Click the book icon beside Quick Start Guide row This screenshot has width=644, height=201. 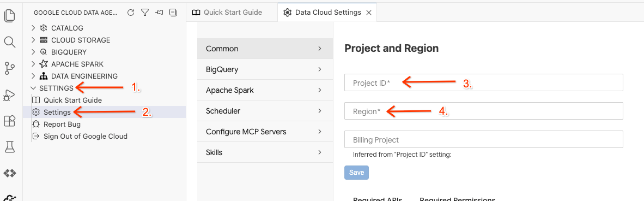tap(36, 100)
